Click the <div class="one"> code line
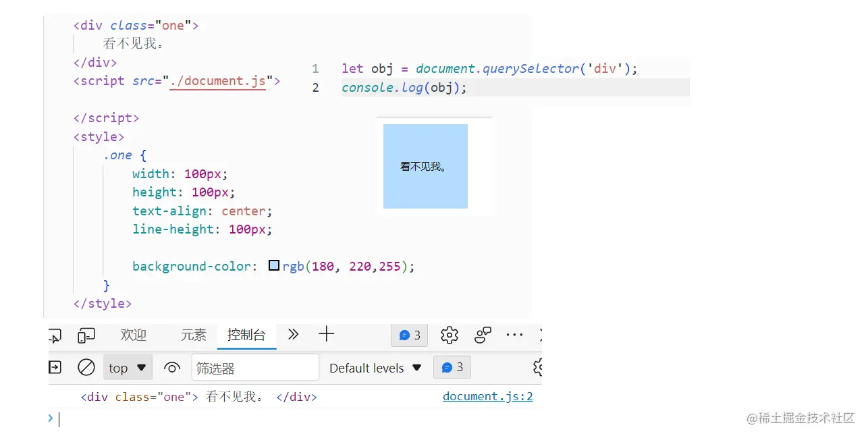Image resolution: width=868 pixels, height=438 pixels. [x=136, y=26]
